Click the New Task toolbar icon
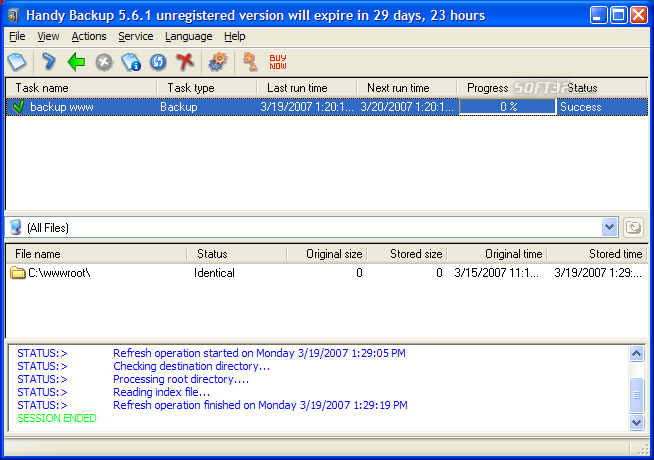 coord(17,62)
